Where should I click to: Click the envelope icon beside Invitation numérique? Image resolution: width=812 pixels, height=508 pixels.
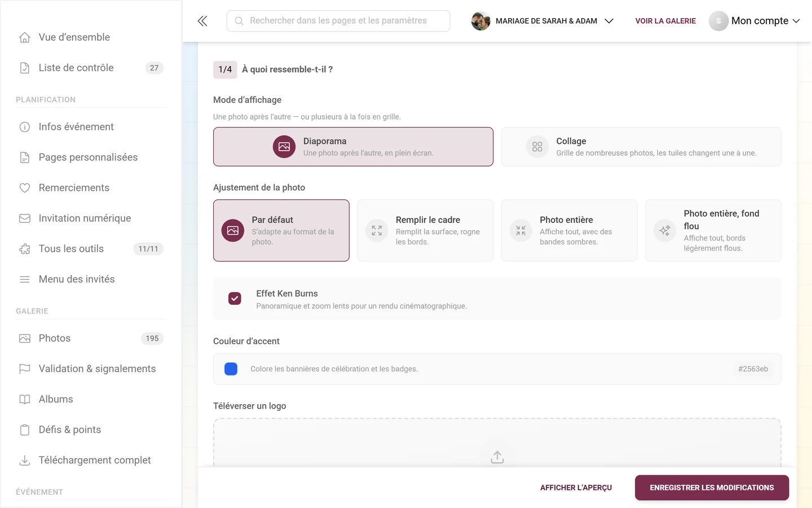tap(25, 218)
